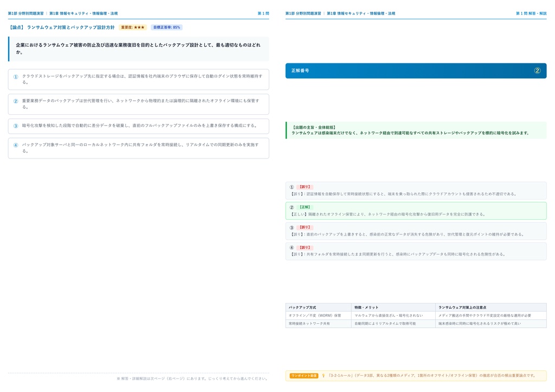The height and width of the screenshot is (392, 555).
Task: Click the 【誤り】 tag on explanation ③
Action: [x=305, y=227]
